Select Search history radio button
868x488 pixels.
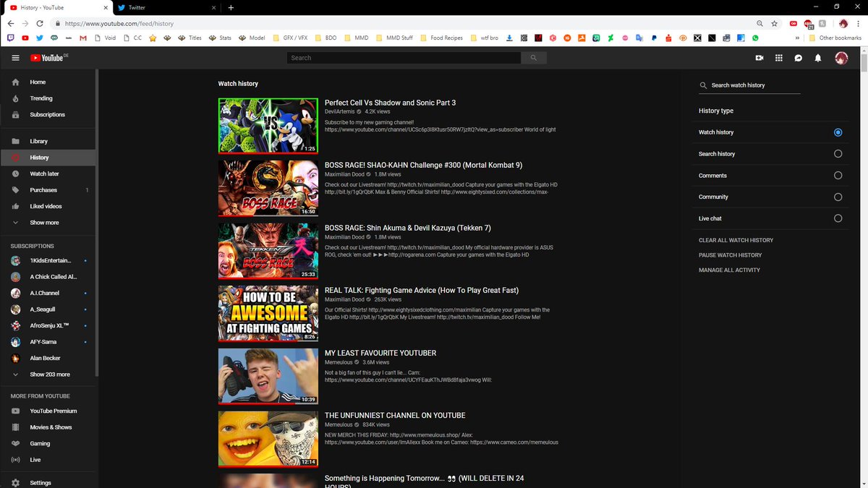(x=838, y=154)
